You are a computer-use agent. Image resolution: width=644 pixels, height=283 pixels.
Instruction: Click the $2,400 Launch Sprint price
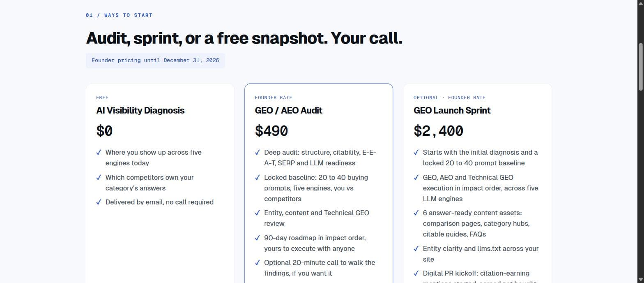(x=439, y=131)
